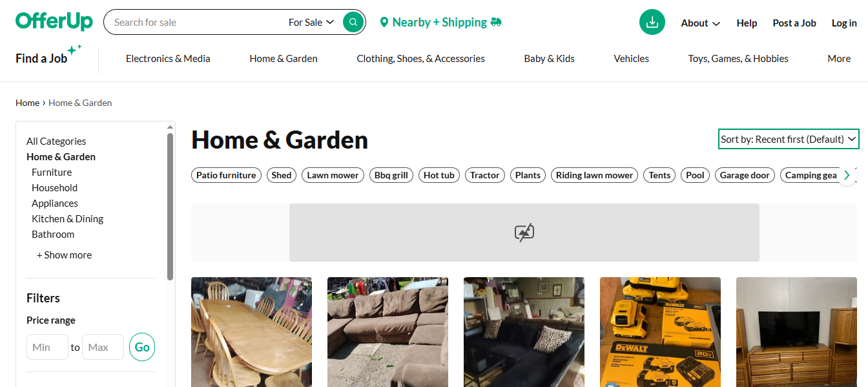
Task: Open the DeWalt batteries listing thumbnail
Action: coord(660,332)
